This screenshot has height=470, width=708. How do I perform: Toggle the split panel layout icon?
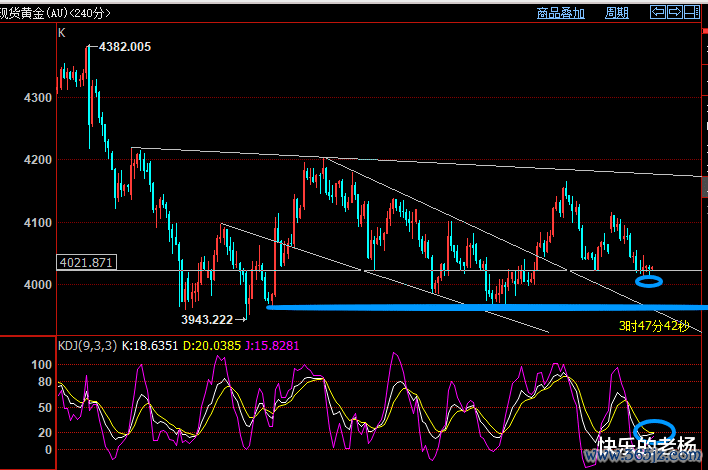[x=692, y=12]
